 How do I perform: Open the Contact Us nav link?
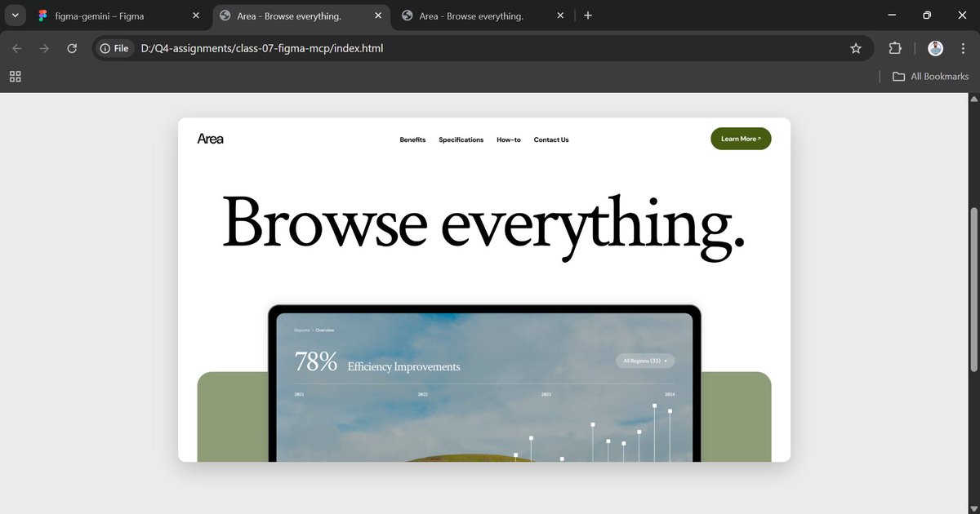point(551,140)
